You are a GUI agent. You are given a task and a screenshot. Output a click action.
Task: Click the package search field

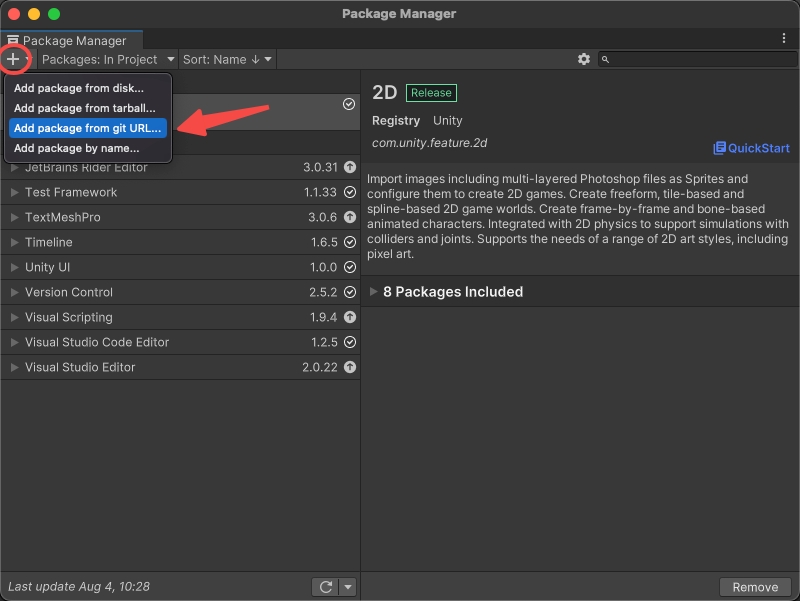point(700,59)
